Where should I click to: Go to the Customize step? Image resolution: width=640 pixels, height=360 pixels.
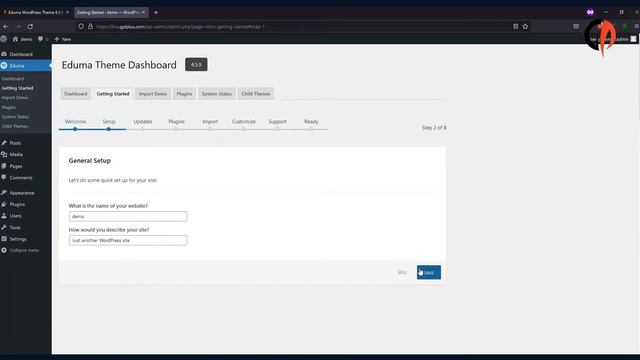pyautogui.click(x=244, y=122)
